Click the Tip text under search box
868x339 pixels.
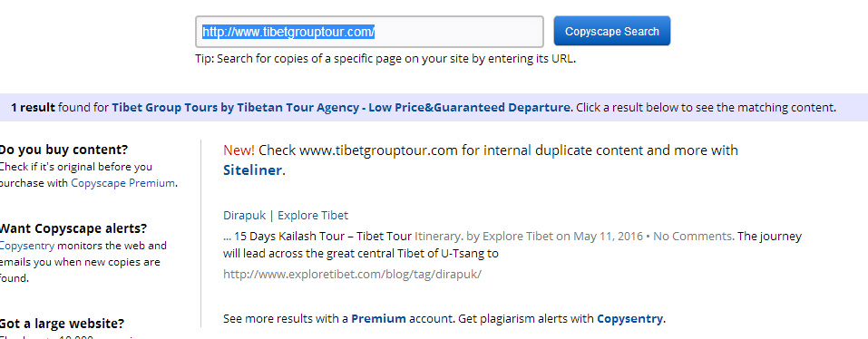click(x=385, y=59)
